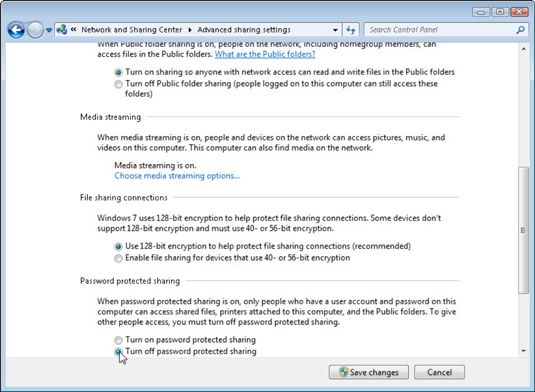Click the vertical scrollbar thumb

click(523, 230)
